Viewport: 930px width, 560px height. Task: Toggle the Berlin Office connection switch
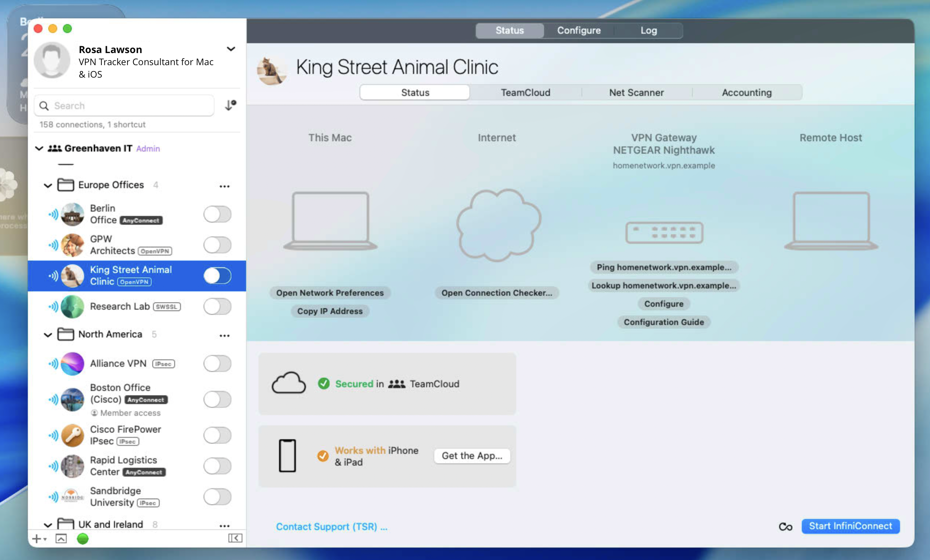pyautogui.click(x=217, y=214)
